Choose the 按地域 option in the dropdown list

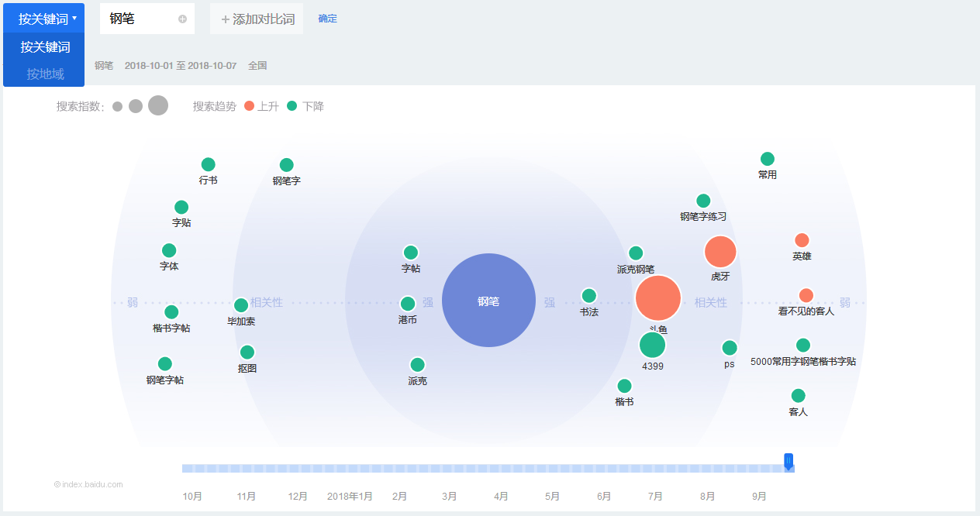point(44,74)
